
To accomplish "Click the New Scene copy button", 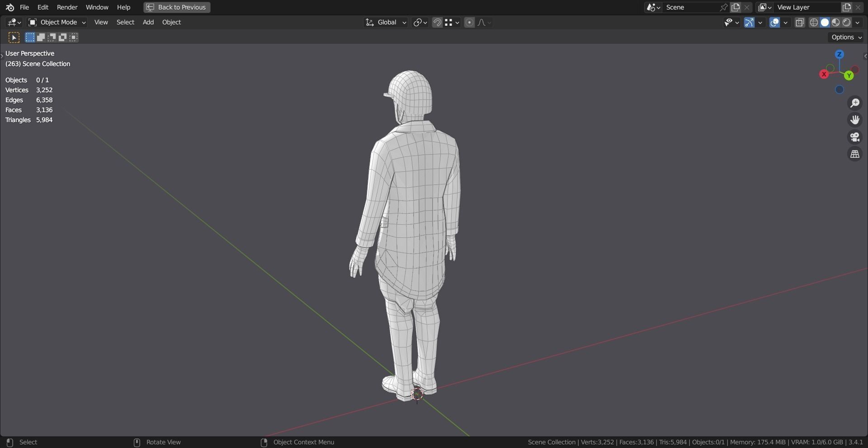I will pos(736,7).
